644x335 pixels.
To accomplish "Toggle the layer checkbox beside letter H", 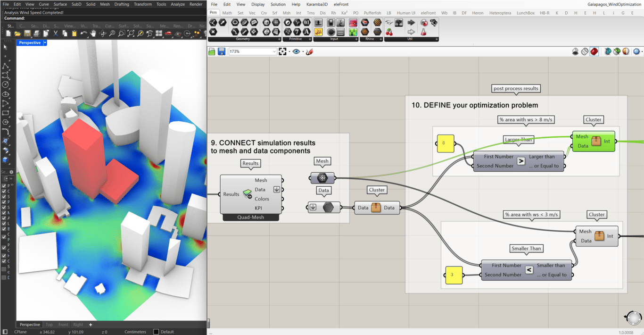I will click(4, 256).
